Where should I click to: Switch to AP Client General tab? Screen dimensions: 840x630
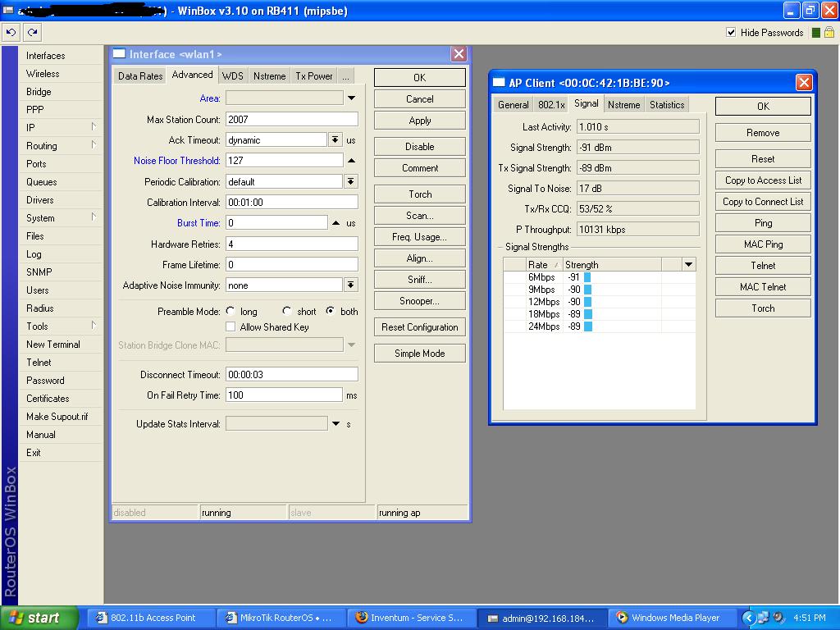pos(513,105)
